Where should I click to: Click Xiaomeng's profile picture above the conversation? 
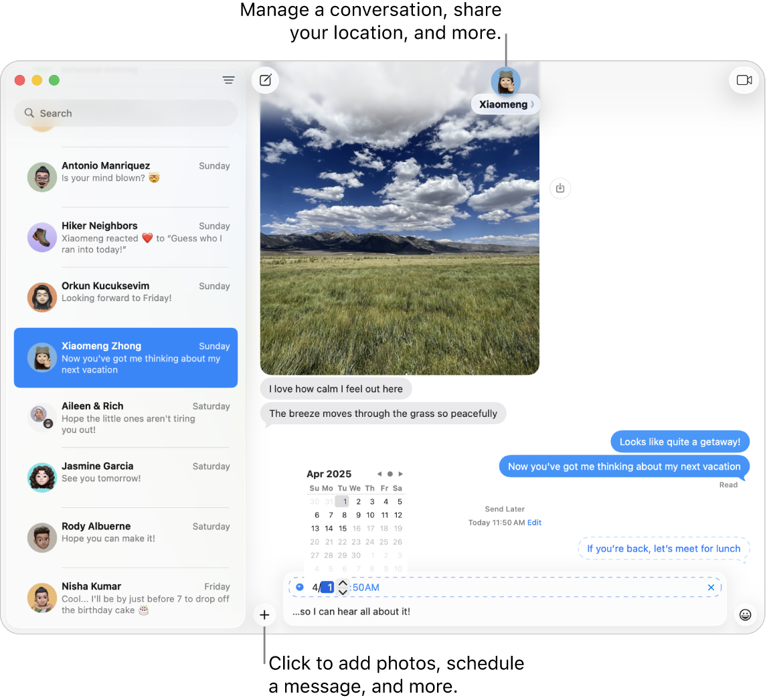505,80
